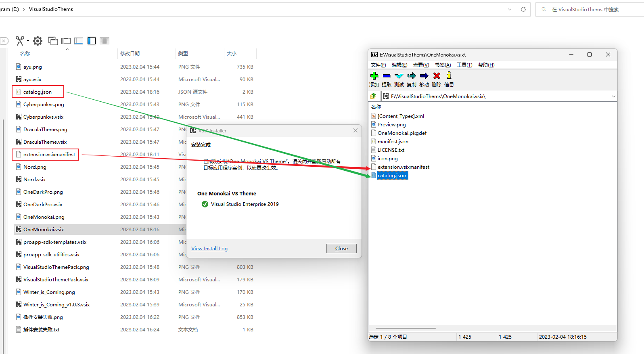Click the 复制 (Copy) toolbar button in 7-Zip
Screen dimensions: 644x354
(412, 79)
